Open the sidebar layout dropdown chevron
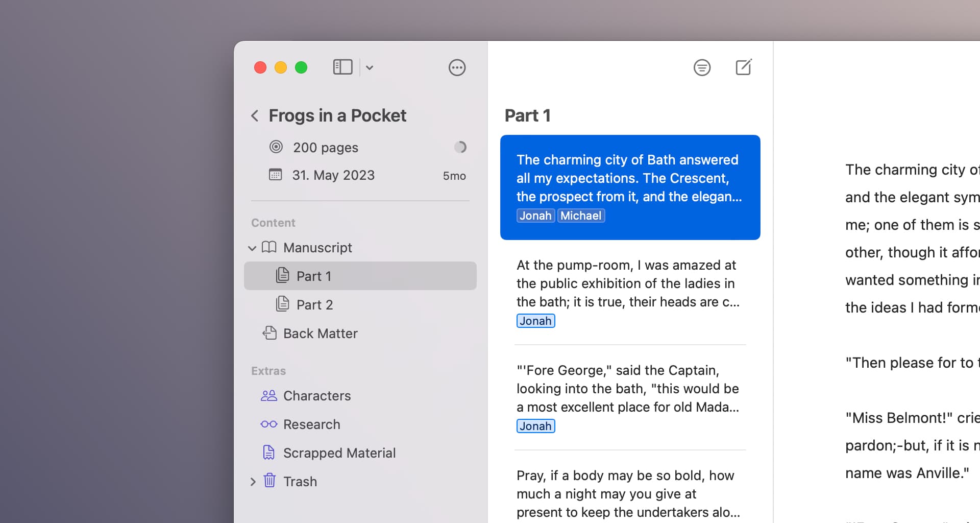 [370, 67]
